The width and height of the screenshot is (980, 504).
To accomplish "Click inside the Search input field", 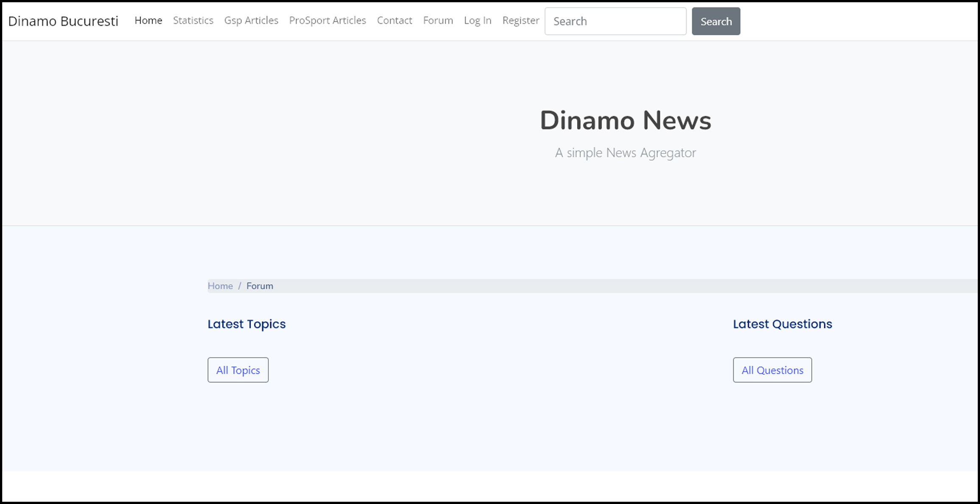I will pos(615,21).
